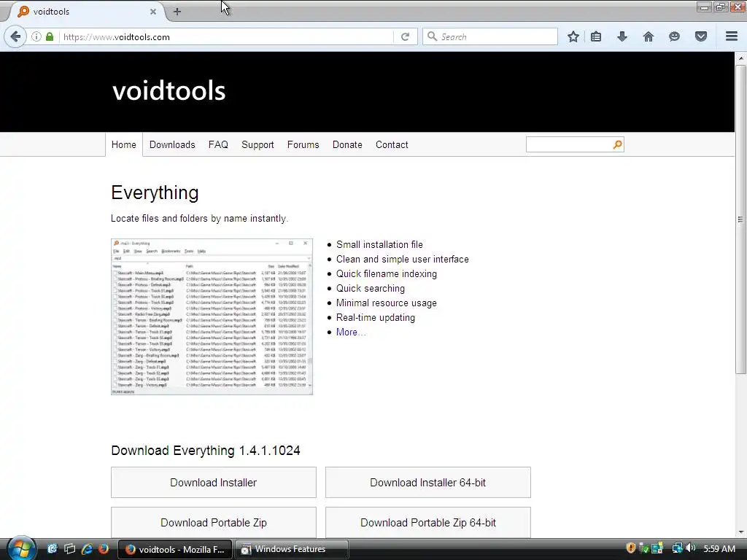Image resolution: width=747 pixels, height=560 pixels.
Task: Click Download Installer 64-bit button
Action: (427, 483)
